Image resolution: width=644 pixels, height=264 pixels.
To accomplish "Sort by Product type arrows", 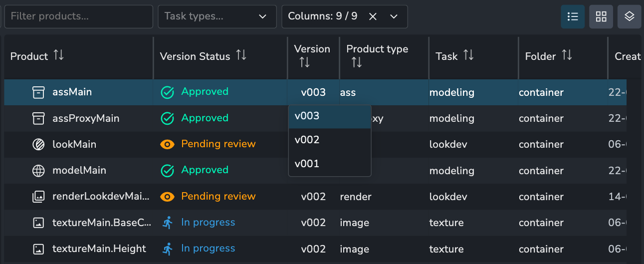I will point(357,62).
